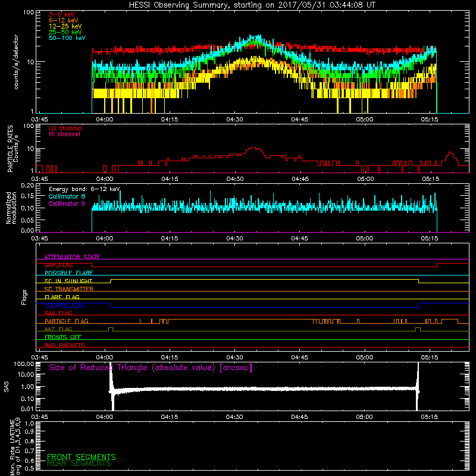The width and height of the screenshot is (476, 476).
Task: Select the 3-6 keV legend label
Action: point(62,14)
